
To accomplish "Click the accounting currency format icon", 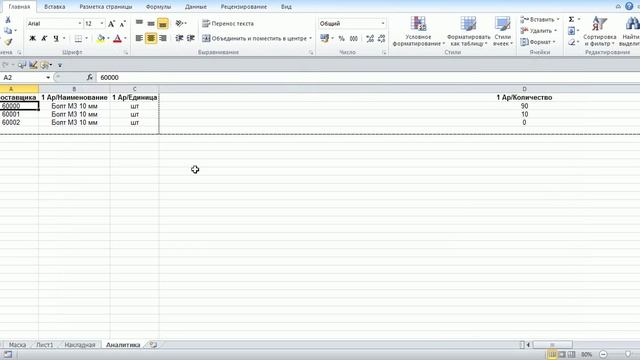I will 324,38.
